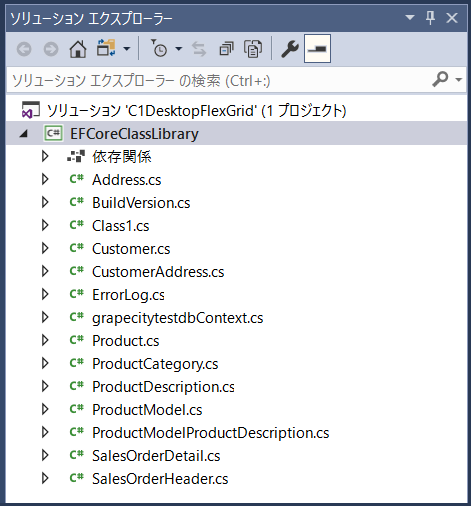The width and height of the screenshot is (471, 506).
Task: Click C# icon beside CustomerAddress.cs
Action: click(x=77, y=271)
